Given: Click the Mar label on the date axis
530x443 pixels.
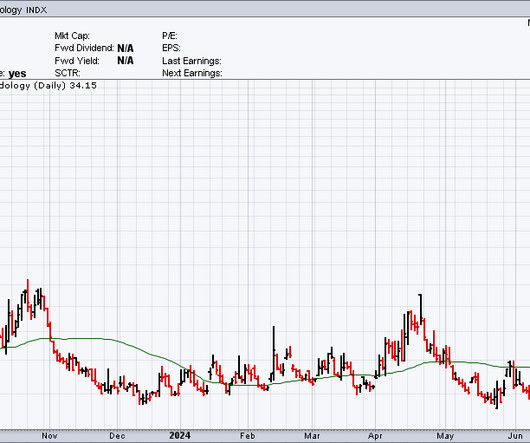Looking at the screenshot, I should (312, 436).
